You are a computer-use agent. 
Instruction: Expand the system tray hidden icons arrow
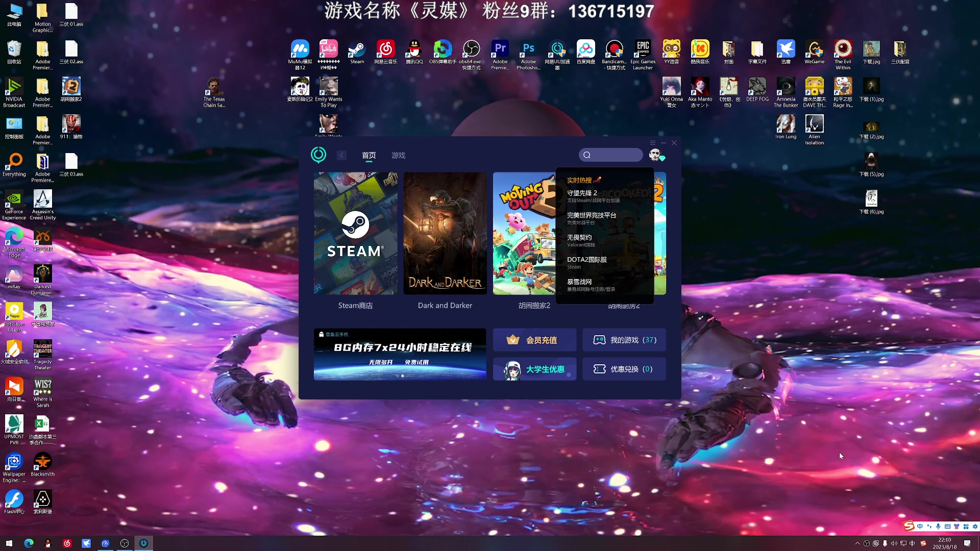(857, 543)
